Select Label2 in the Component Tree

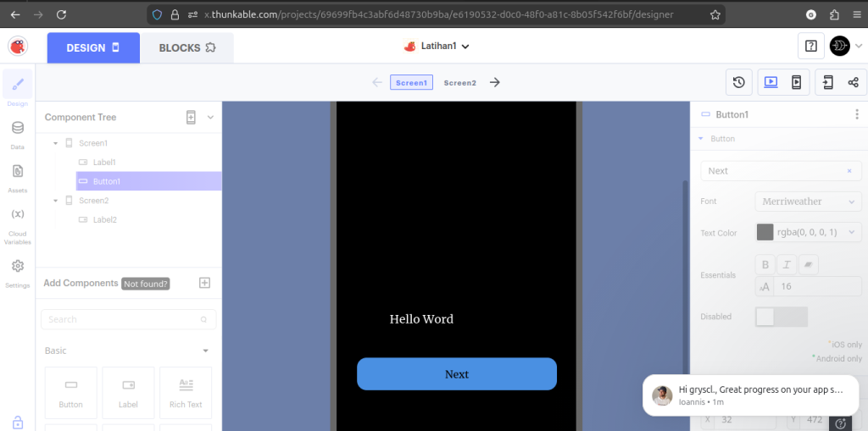tap(104, 219)
